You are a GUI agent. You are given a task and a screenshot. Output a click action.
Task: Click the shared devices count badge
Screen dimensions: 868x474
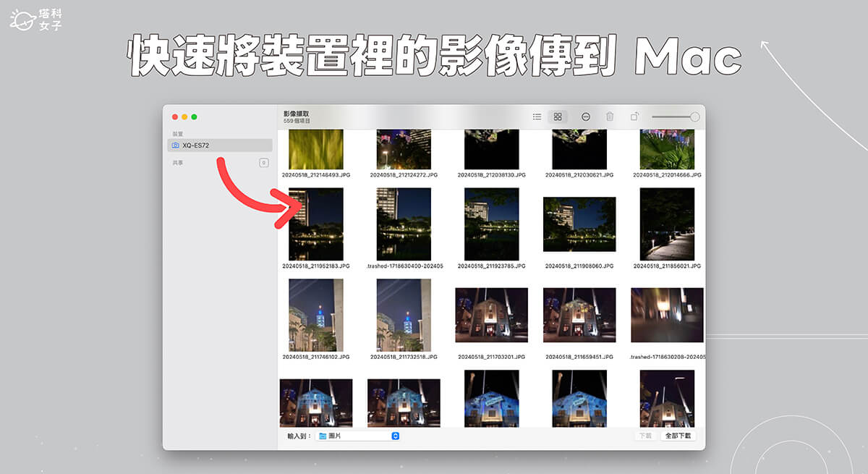263,163
